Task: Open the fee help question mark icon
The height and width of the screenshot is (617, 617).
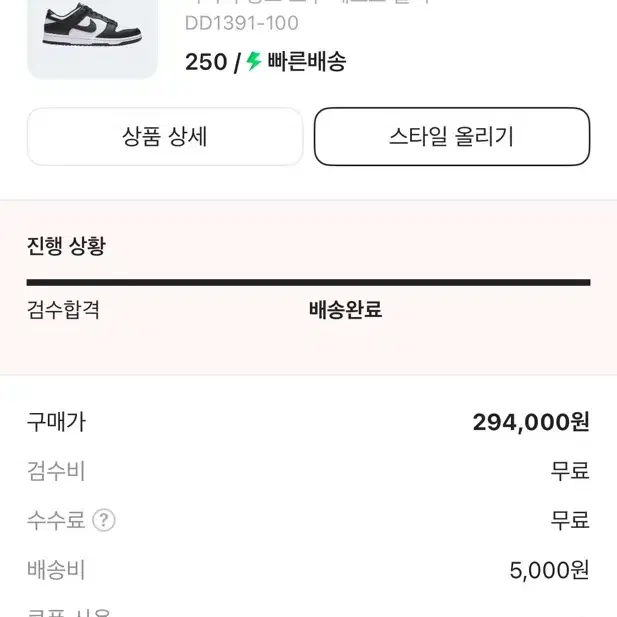Action: coord(103,520)
